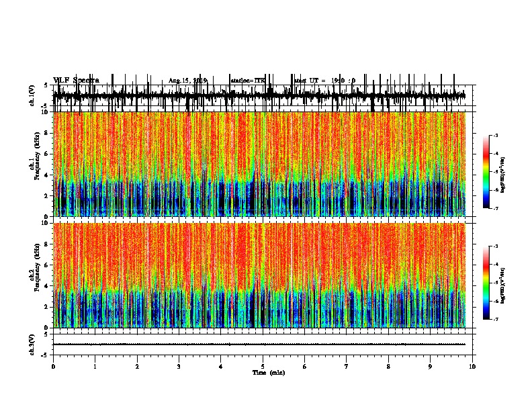Click the time axis tick label "7"
The image size is (532, 411).
pos(347,367)
